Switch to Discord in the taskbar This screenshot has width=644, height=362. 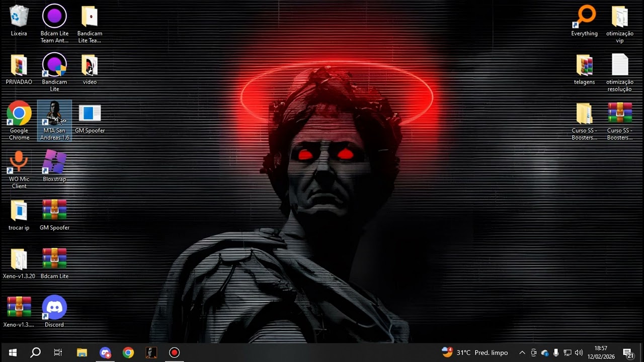pos(105,352)
